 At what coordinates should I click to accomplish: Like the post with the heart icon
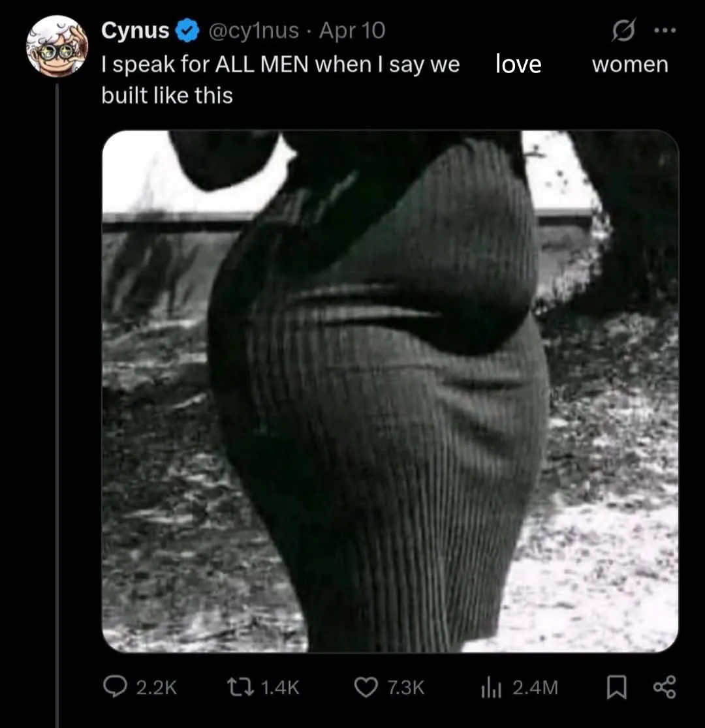366,687
